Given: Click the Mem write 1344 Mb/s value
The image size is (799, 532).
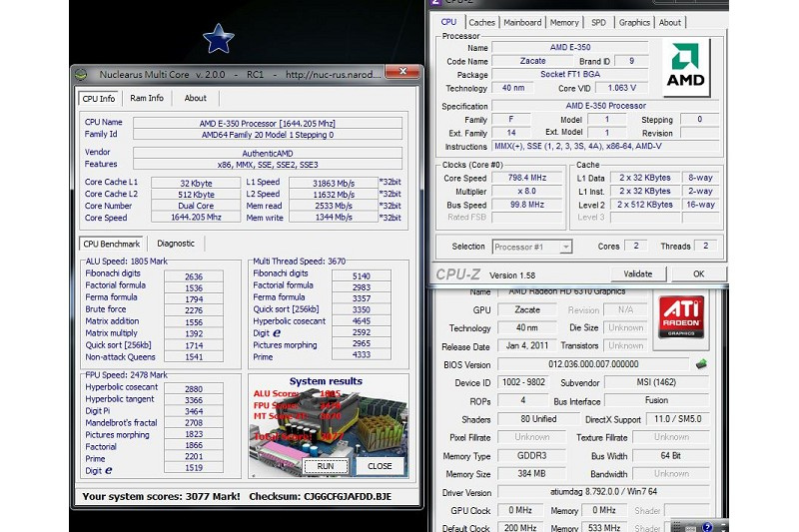Looking at the screenshot, I should 334,217.
